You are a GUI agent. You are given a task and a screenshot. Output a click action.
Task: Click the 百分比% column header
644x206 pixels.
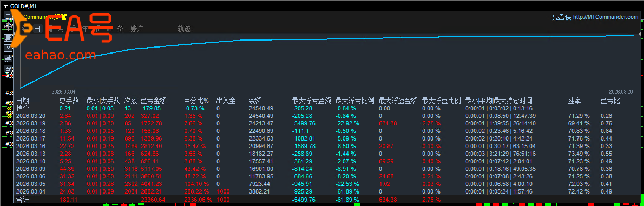196,101
